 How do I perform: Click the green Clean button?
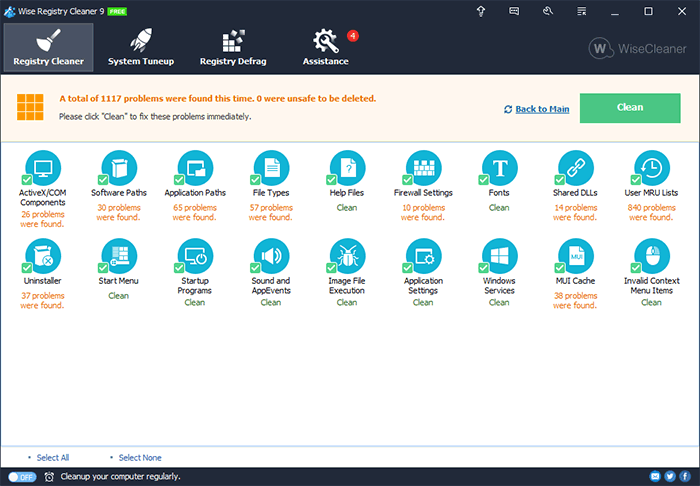point(630,108)
